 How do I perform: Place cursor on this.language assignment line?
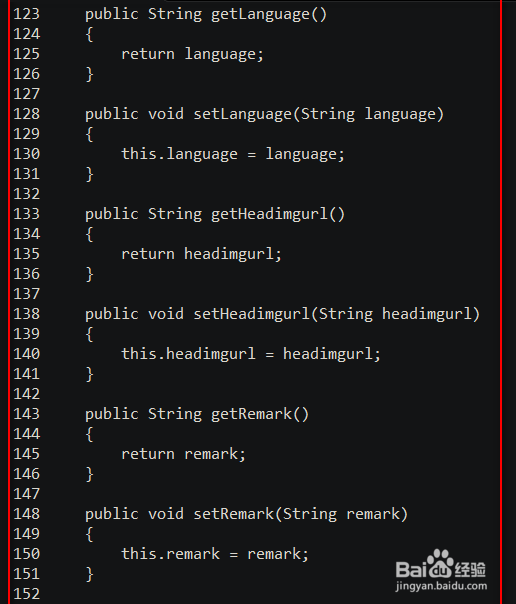(x=233, y=154)
